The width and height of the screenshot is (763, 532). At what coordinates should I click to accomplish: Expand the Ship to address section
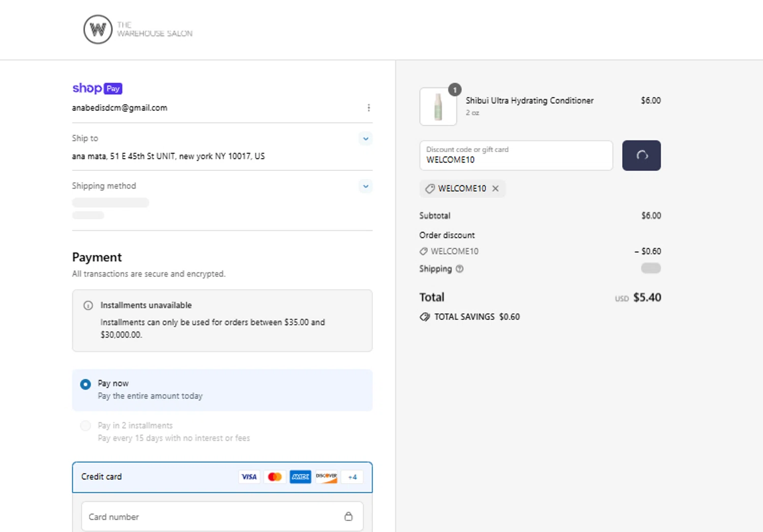(366, 138)
